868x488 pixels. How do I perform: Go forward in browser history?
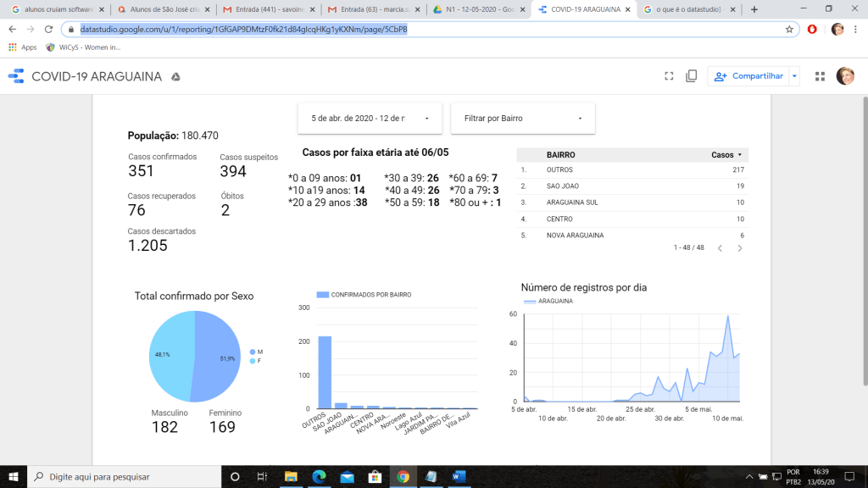tap(31, 30)
